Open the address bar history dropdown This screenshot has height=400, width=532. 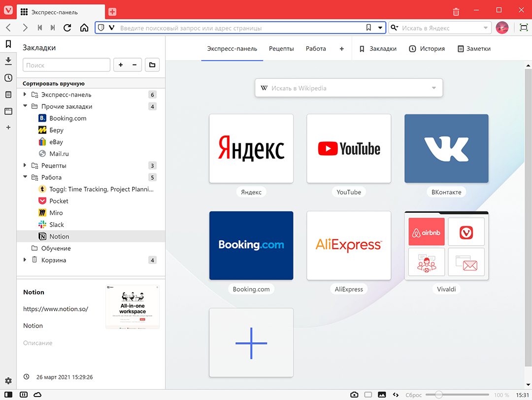(380, 28)
